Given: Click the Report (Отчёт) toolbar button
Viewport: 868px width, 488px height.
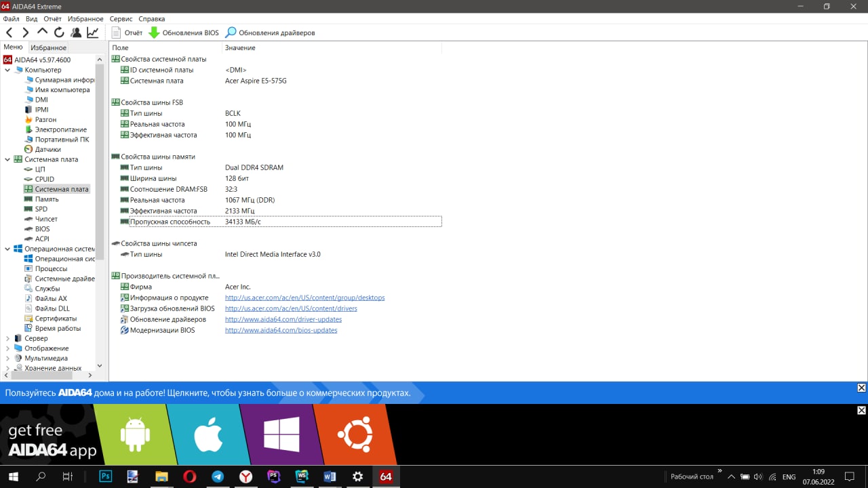Looking at the screenshot, I should pos(127,33).
